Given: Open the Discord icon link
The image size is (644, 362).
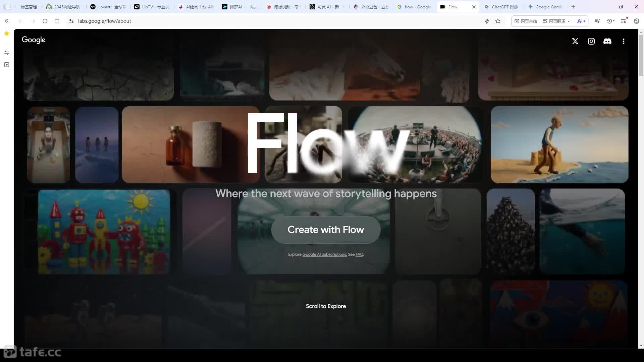Looking at the screenshot, I should 607,41.
